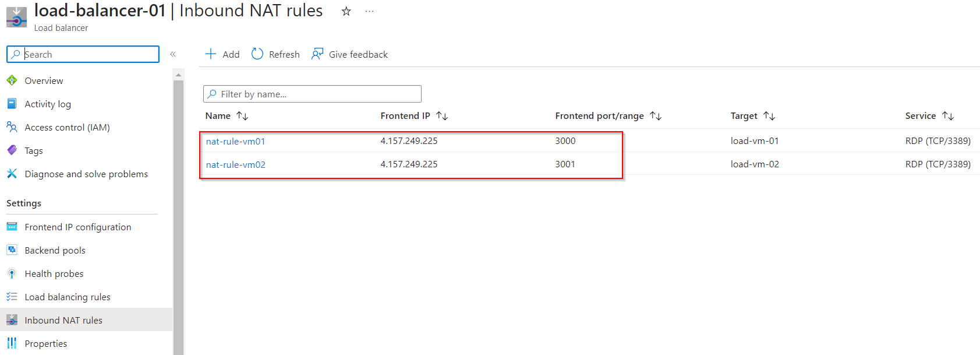Image resolution: width=980 pixels, height=355 pixels.
Task: Click the Settings section heading
Action: pyautogui.click(x=24, y=203)
